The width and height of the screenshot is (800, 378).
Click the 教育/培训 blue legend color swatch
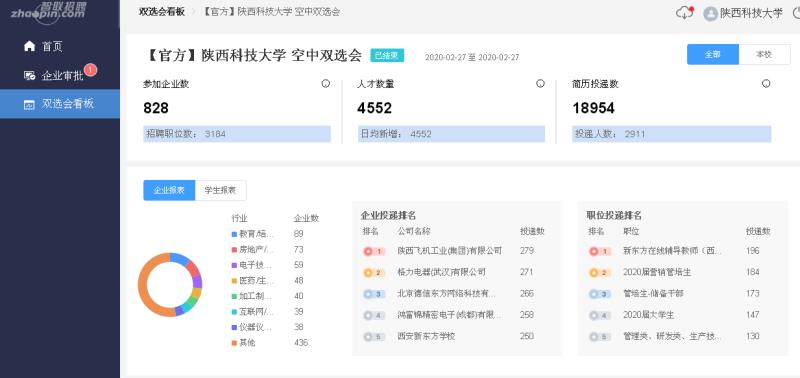[234, 234]
